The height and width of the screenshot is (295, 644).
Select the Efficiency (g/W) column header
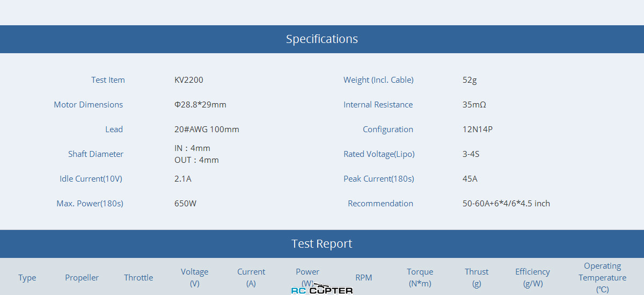coord(532,277)
